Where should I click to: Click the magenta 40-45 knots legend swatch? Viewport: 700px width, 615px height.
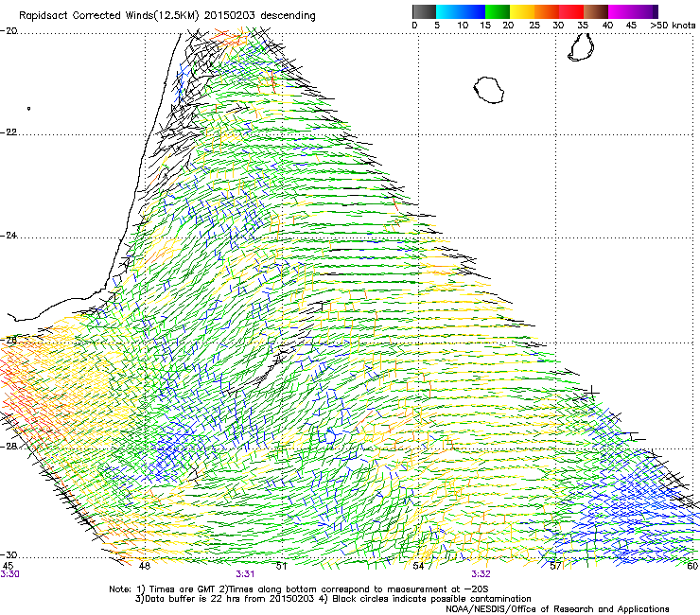point(621,11)
